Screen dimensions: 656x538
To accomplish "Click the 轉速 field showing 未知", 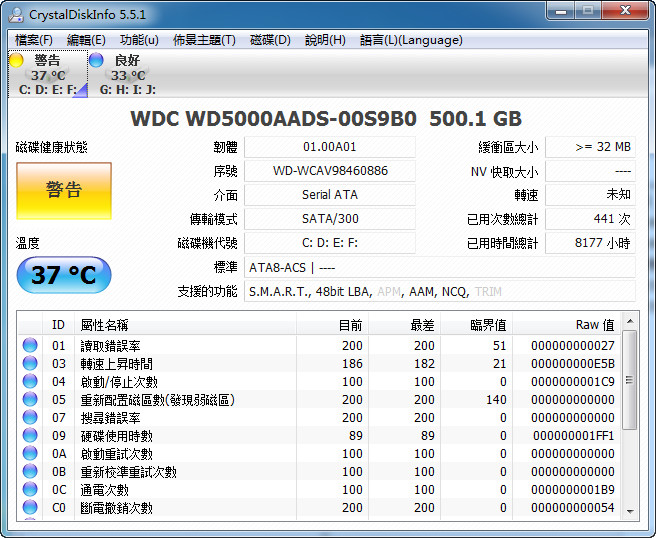I will pos(590,195).
